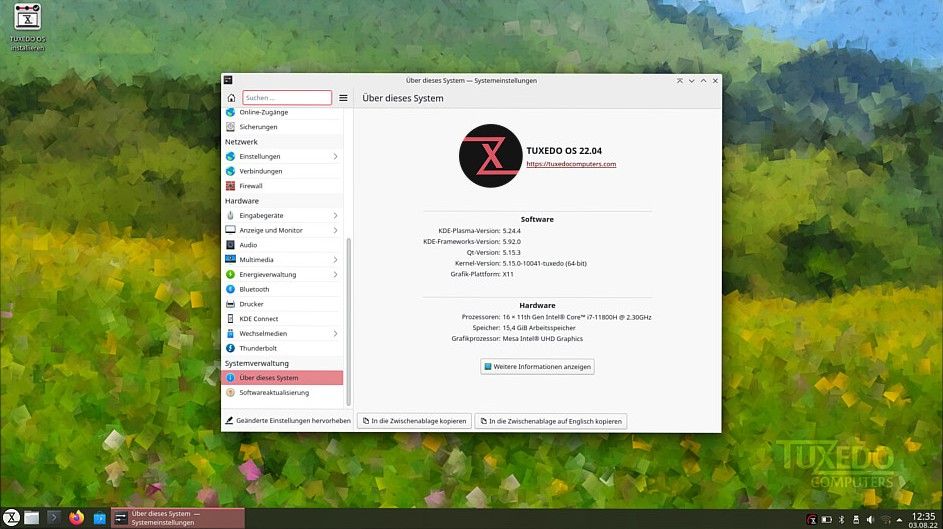Go to settings home via house icon
The width and height of the screenshot is (943, 529).
(232, 98)
